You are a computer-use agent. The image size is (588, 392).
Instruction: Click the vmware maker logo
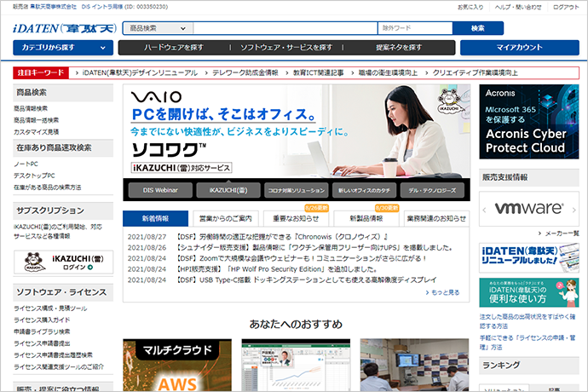point(529,209)
